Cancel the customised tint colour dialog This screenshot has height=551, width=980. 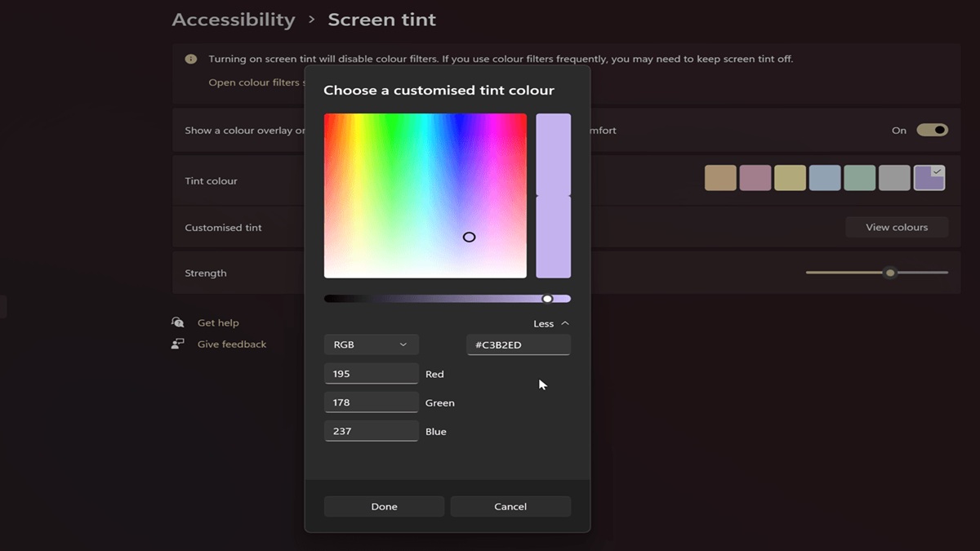(x=510, y=506)
